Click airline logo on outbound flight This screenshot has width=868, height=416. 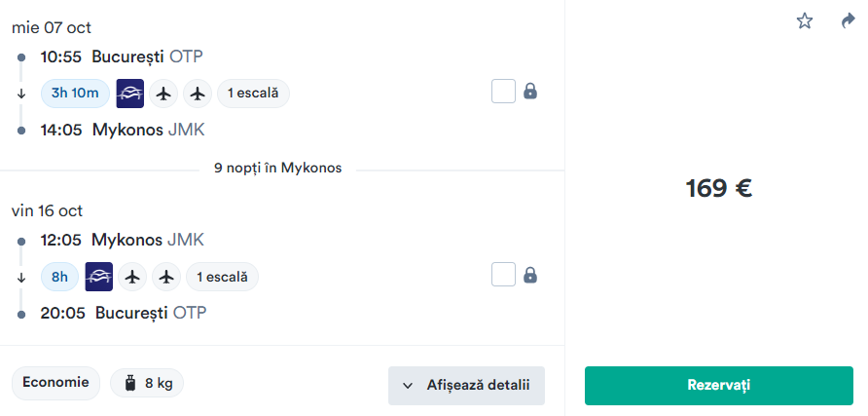click(129, 94)
